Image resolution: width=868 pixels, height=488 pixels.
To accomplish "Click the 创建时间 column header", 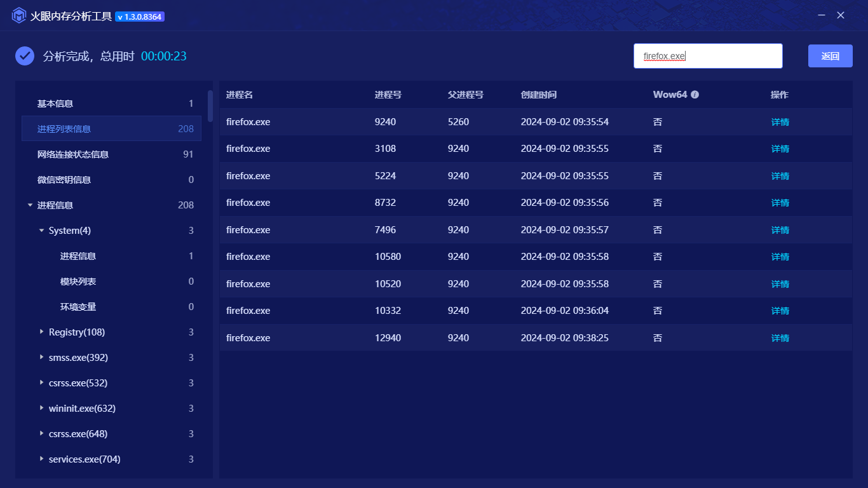I will pyautogui.click(x=538, y=95).
